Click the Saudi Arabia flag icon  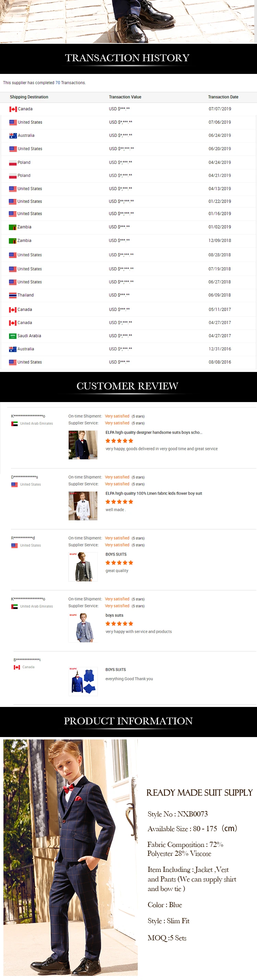click(13, 336)
